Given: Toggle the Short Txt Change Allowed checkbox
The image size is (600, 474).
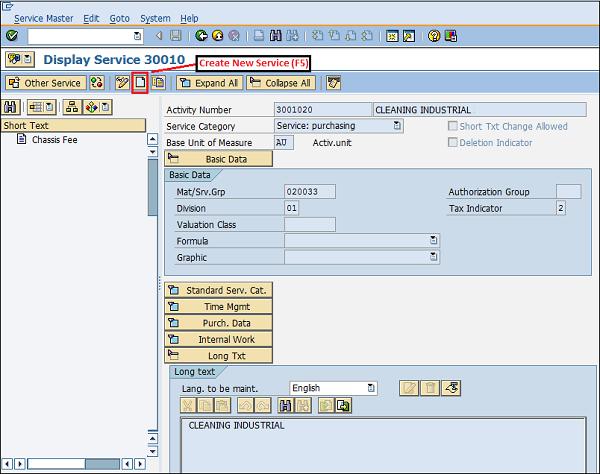Looking at the screenshot, I should 453,127.
